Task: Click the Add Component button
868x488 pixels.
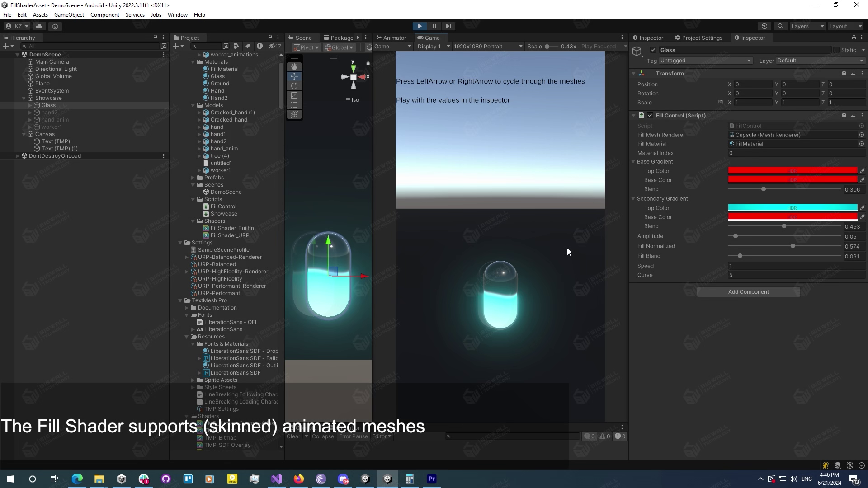Action: point(748,292)
